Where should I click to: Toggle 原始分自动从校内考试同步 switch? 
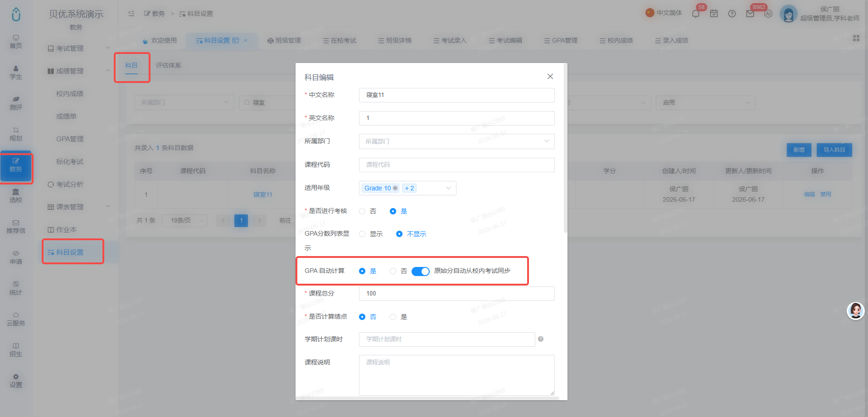pyautogui.click(x=421, y=271)
